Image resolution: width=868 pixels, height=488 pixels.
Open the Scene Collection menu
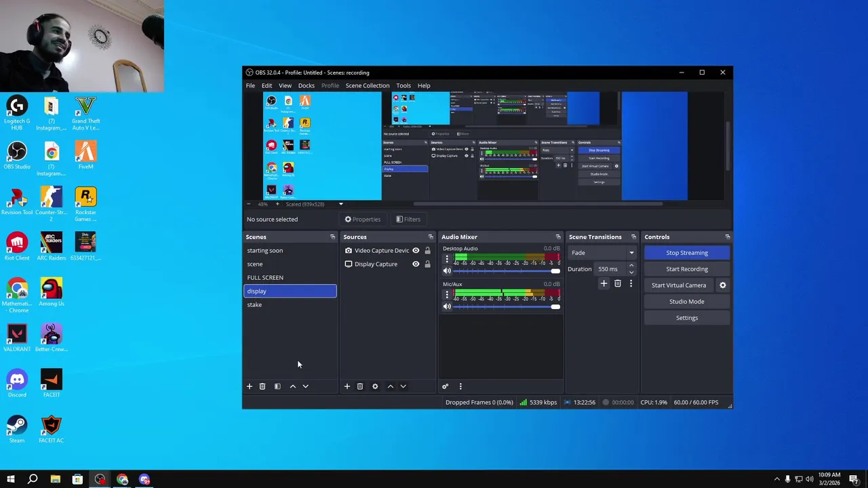tap(368, 86)
